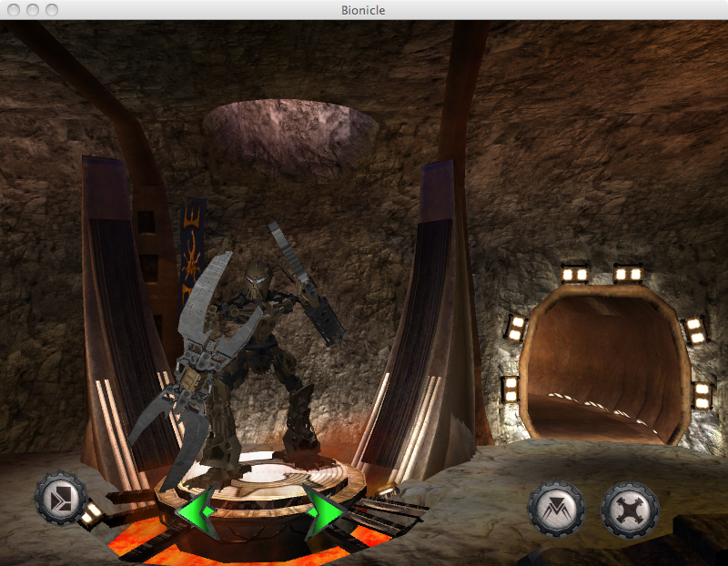The width and height of the screenshot is (728, 566).
Task: Click the gear button with the exit-arrow symbol
Action: click(x=61, y=499)
